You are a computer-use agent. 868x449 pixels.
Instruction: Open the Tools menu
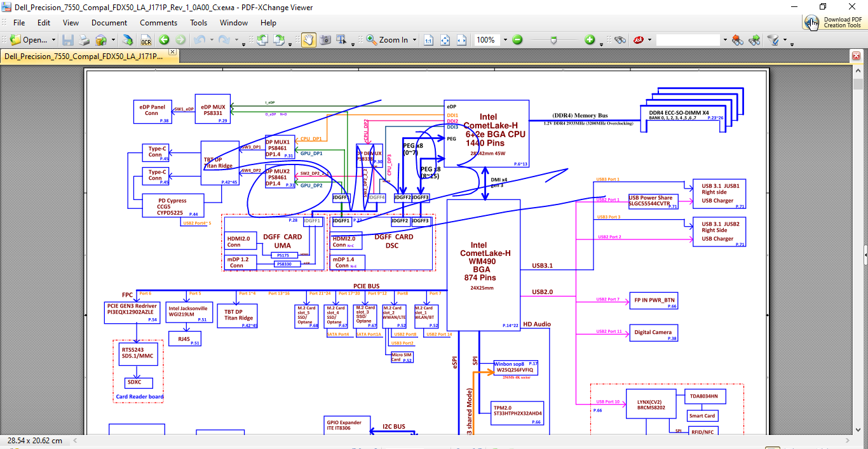(x=199, y=22)
